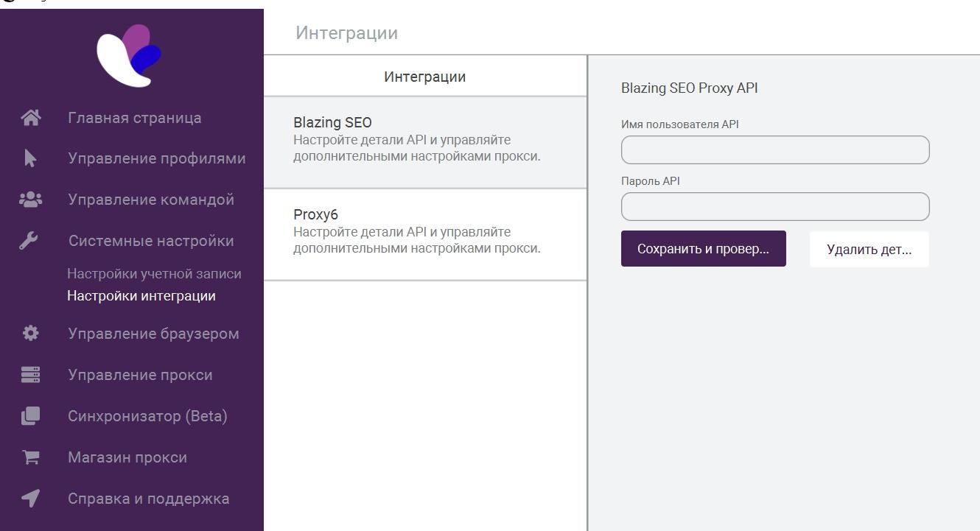This screenshot has height=531, width=980.
Task: Click the Интеграции list header
Action: [x=425, y=77]
